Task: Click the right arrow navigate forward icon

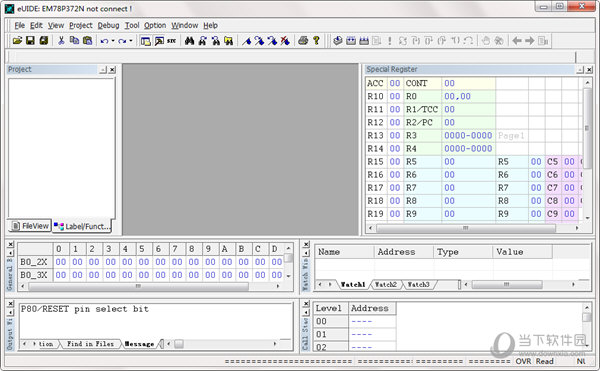Action: (x=530, y=41)
